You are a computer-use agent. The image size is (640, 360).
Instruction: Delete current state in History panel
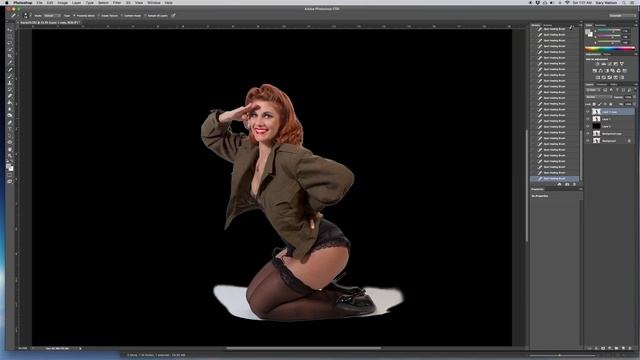[x=574, y=184]
